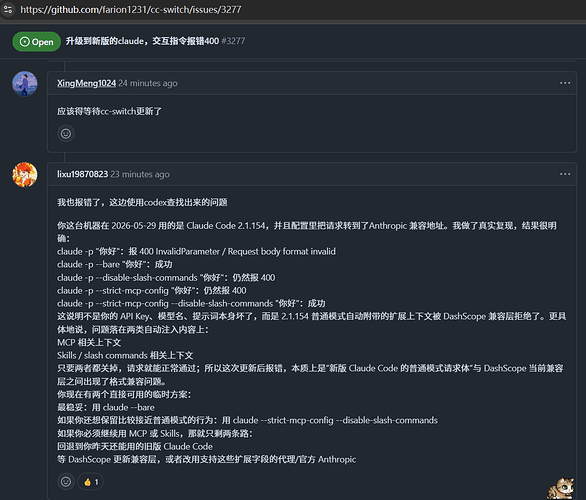
Task: Open lixu19870823's avatar image
Action: (25, 175)
